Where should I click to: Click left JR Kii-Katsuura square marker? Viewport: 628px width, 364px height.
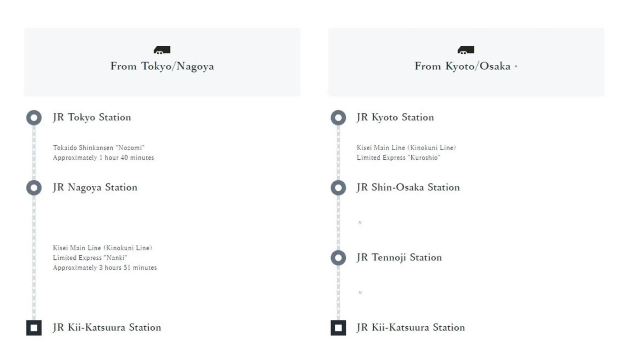(x=34, y=328)
